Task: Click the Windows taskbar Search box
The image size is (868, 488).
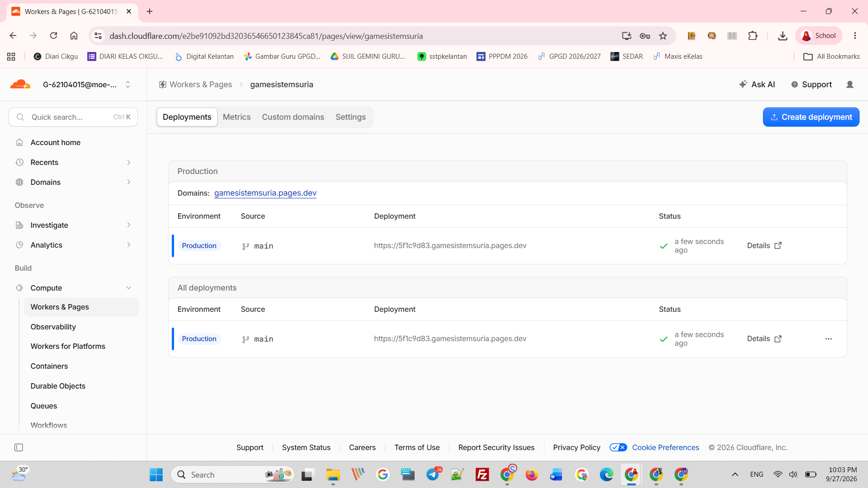Action: (232, 474)
